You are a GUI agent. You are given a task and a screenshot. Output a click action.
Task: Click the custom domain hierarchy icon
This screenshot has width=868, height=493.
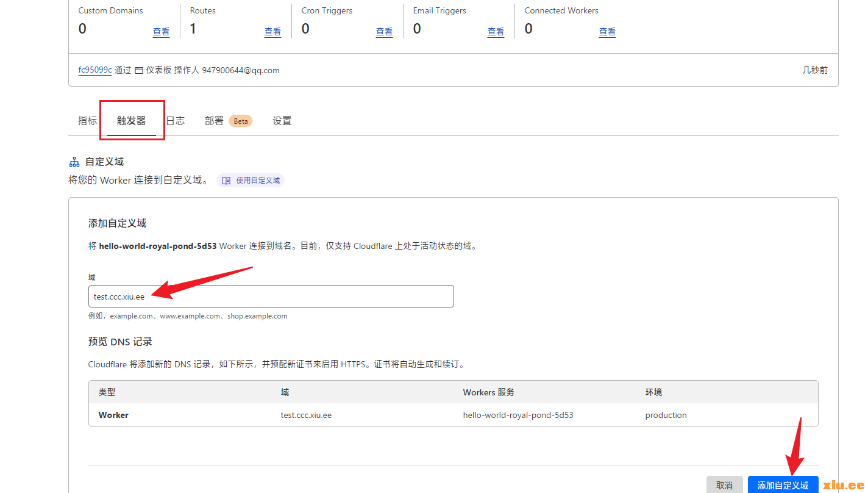[74, 162]
